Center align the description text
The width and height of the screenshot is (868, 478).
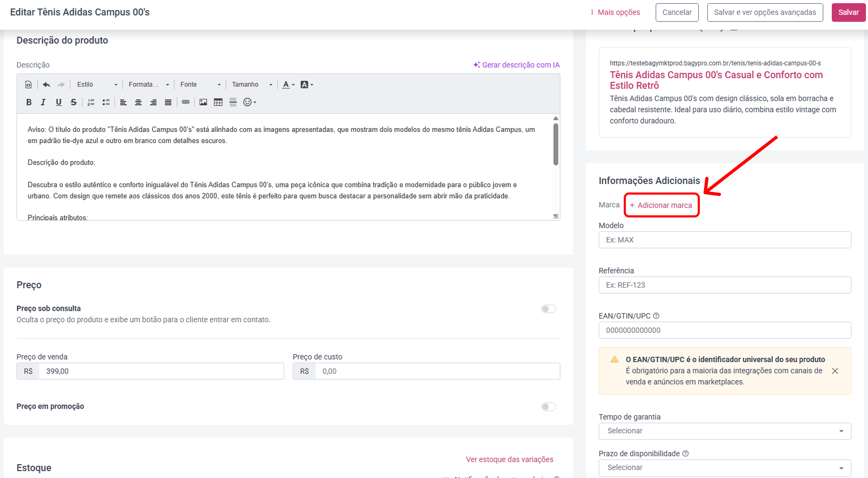pos(138,102)
